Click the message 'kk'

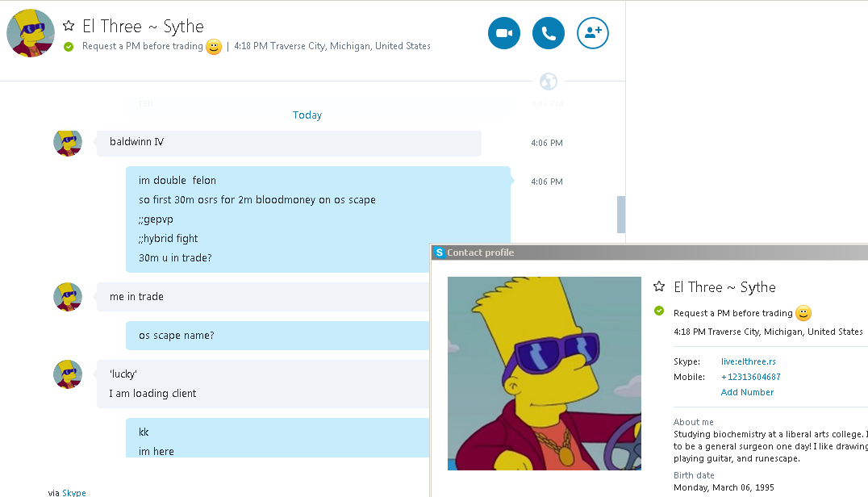(144, 432)
